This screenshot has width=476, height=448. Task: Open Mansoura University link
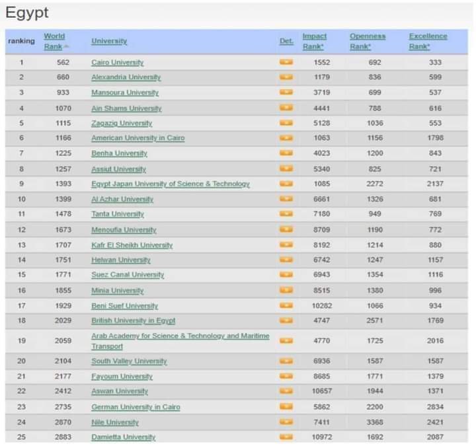pos(125,93)
